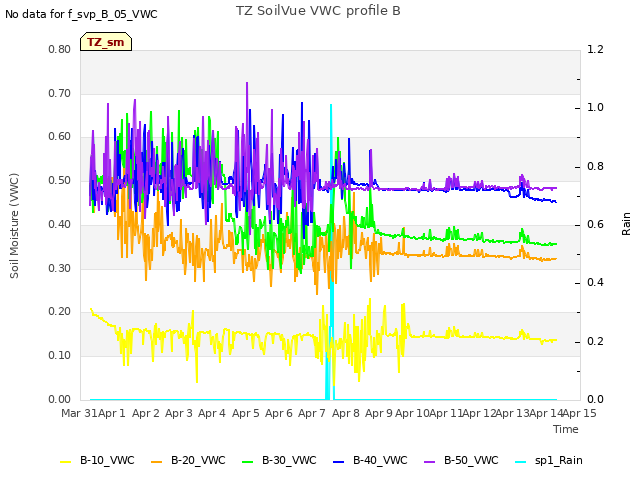This screenshot has width=640, height=480.
Task: Click the 0.6 tick on rain axis
Action: (x=595, y=224)
